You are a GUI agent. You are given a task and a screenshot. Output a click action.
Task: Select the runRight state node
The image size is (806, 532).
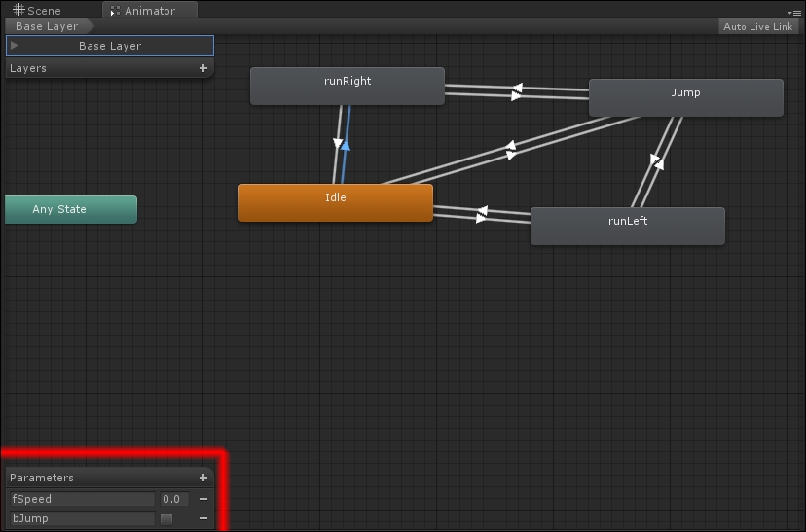pyautogui.click(x=348, y=86)
